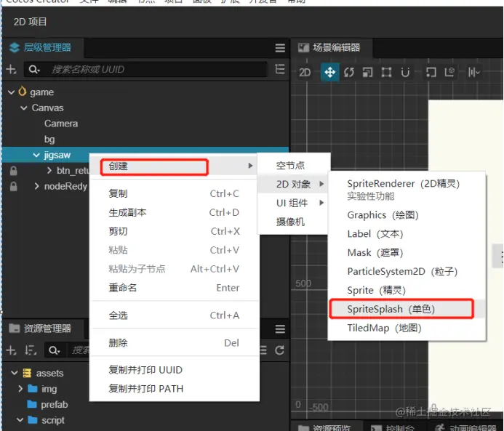Switch to the 动画编辑器 tab

pos(465,427)
